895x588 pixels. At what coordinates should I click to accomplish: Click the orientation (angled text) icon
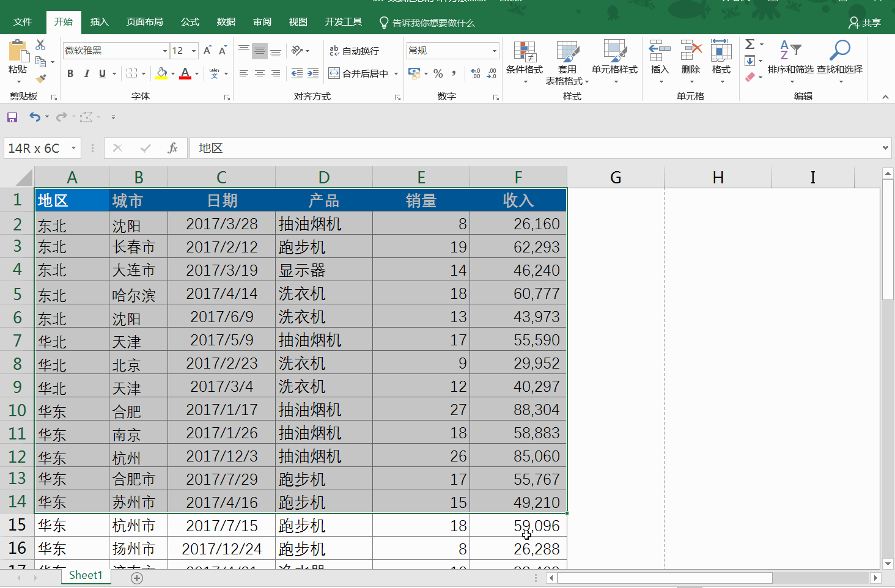297,51
